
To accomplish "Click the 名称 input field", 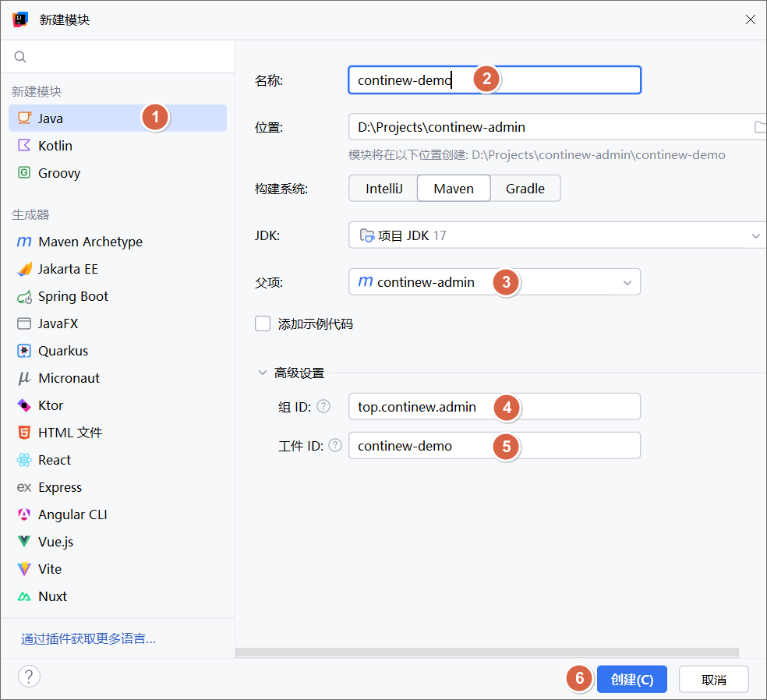I will [494, 80].
